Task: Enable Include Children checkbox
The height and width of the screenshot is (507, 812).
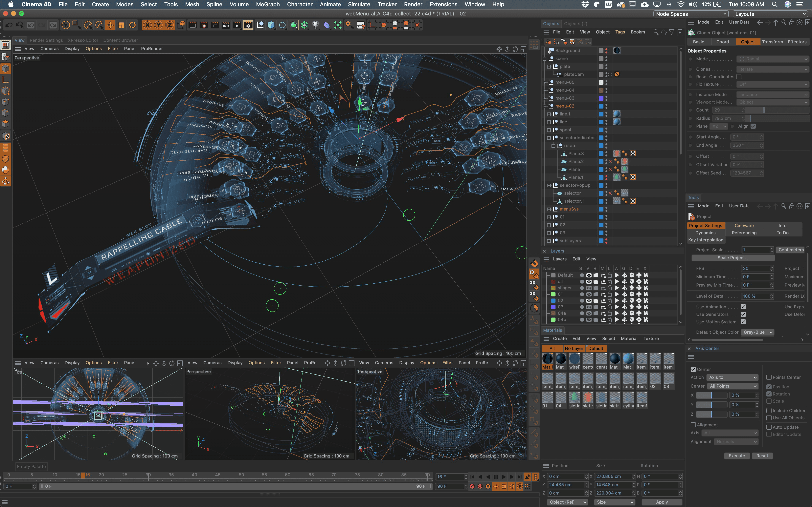Action: coord(769,410)
